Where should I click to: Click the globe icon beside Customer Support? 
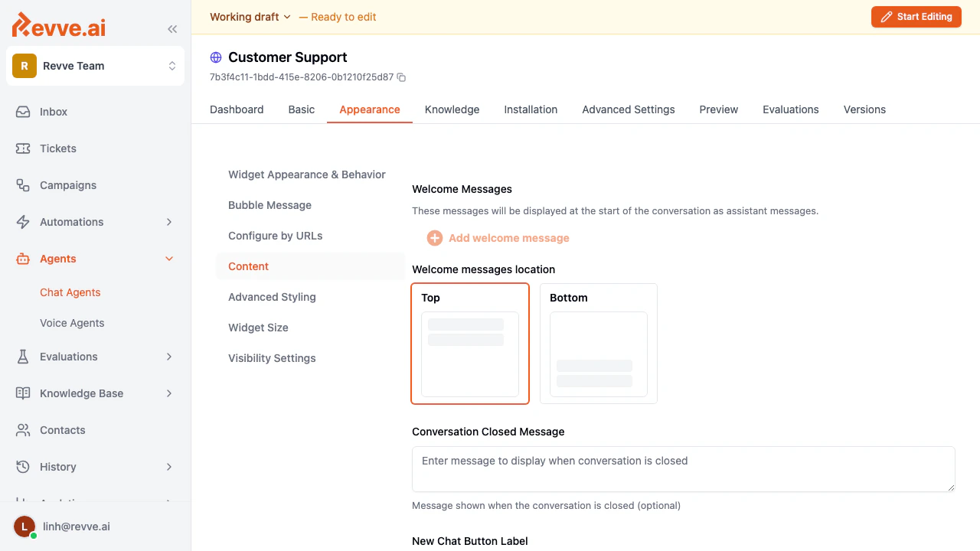216,57
